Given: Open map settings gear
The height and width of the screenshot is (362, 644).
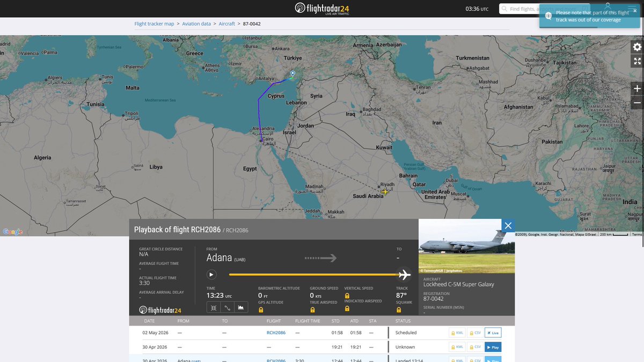Looking at the screenshot, I should [x=637, y=47].
